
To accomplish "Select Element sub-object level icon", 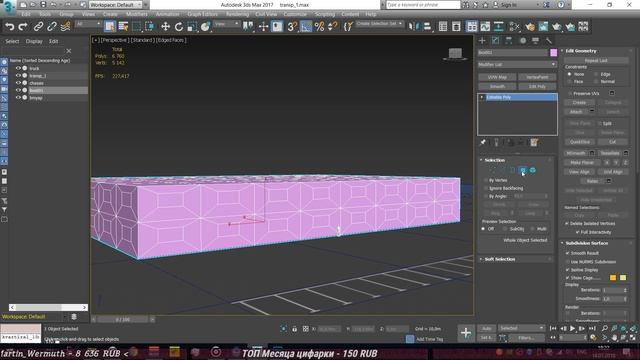I will [533, 170].
